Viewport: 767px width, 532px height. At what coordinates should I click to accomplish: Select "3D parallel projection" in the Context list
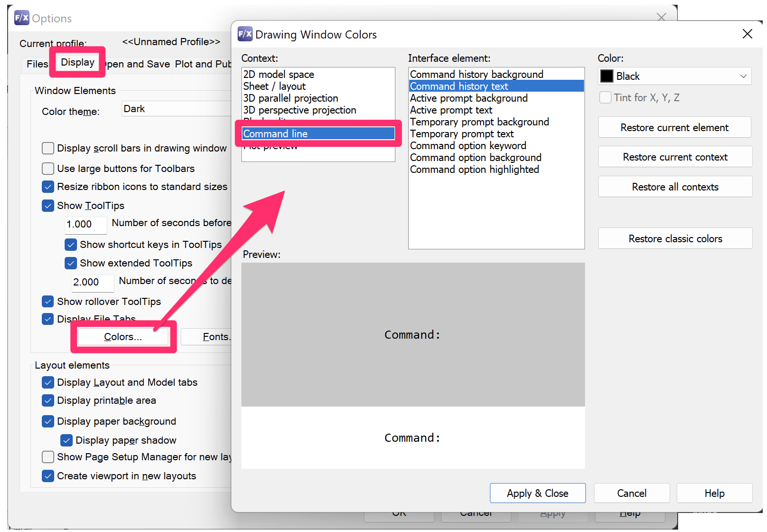(x=290, y=98)
